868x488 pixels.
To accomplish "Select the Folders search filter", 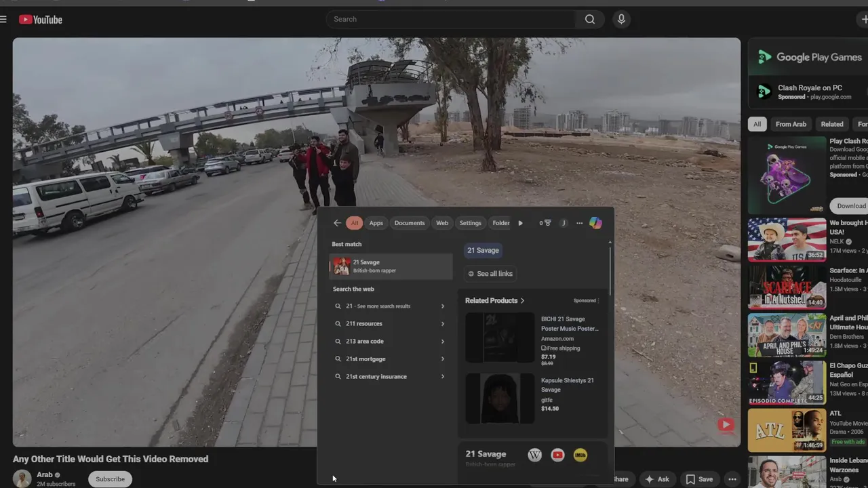I will [501, 223].
